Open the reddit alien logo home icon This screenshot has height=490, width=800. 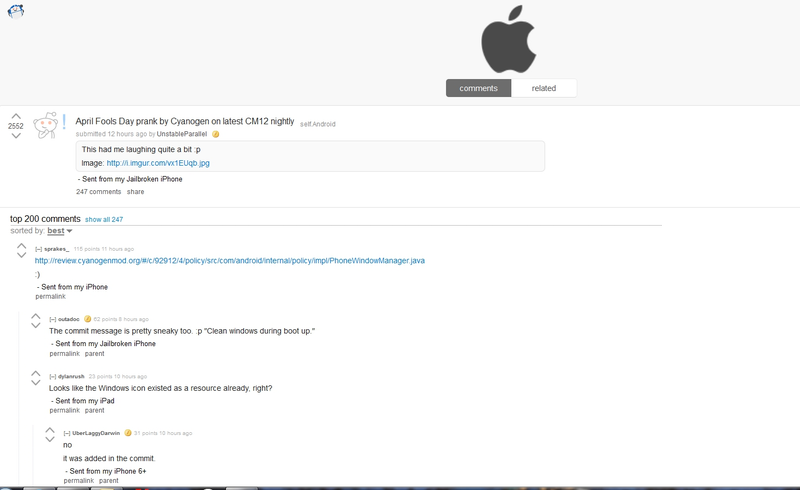(x=16, y=11)
